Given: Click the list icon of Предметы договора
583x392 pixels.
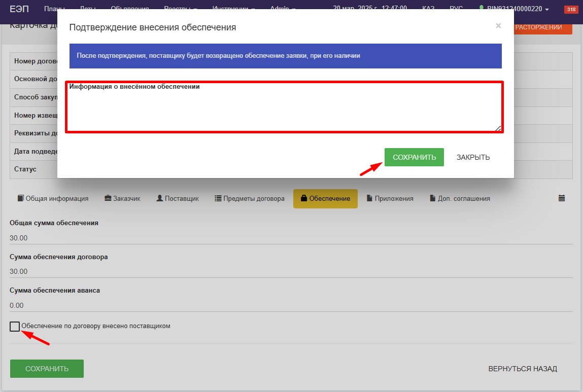Looking at the screenshot, I should coord(218,199).
